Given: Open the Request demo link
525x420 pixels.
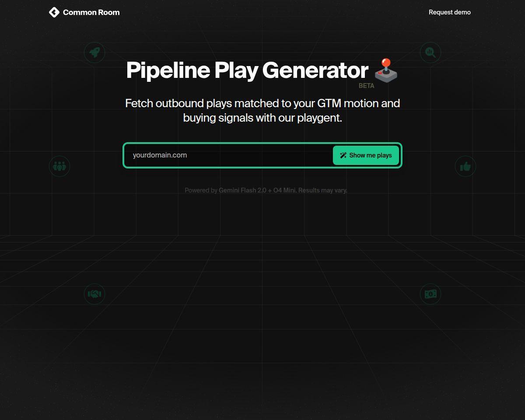Looking at the screenshot, I should point(449,12).
